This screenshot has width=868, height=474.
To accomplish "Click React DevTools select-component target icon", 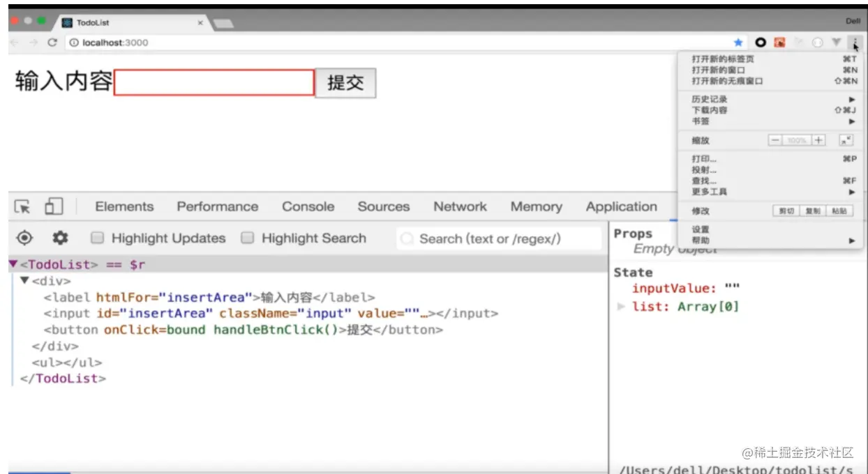I will tap(24, 238).
